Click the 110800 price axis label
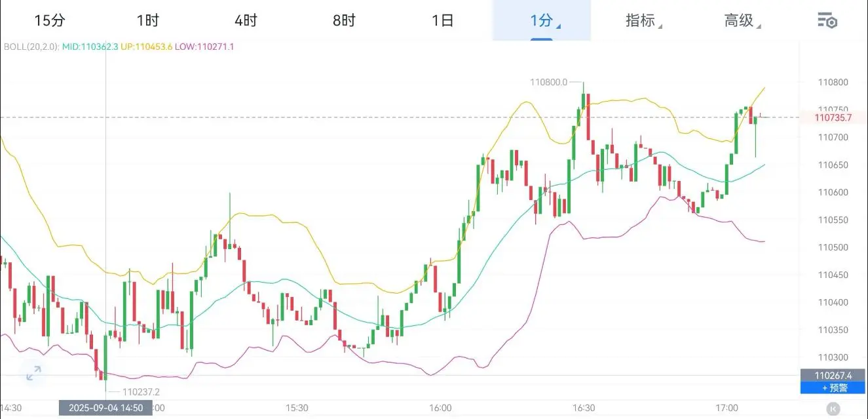Screen dimensions: 868x419 [833, 83]
